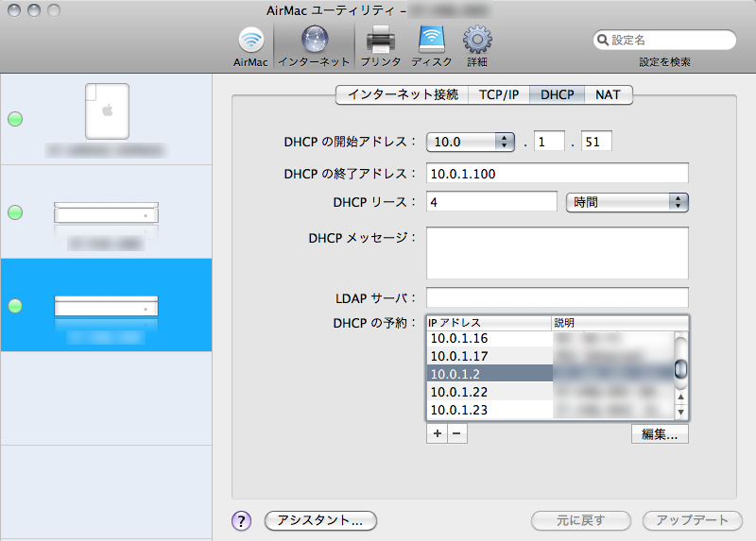Switch to the インターネット接続 tab
This screenshot has width=756, height=541.
(x=402, y=94)
